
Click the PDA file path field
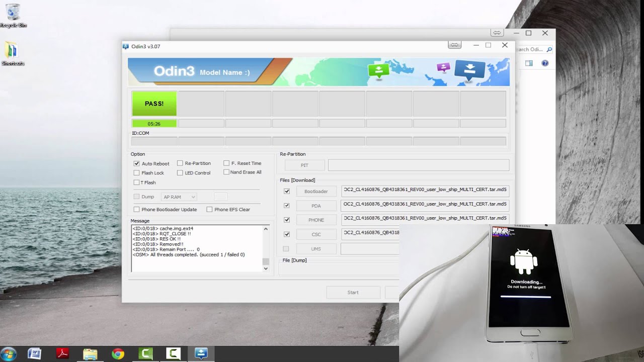(x=425, y=205)
